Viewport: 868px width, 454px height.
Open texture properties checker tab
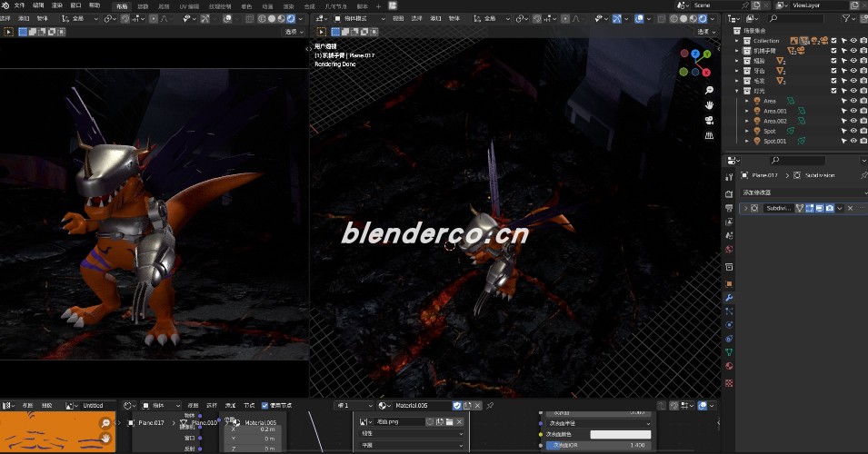tap(729, 382)
